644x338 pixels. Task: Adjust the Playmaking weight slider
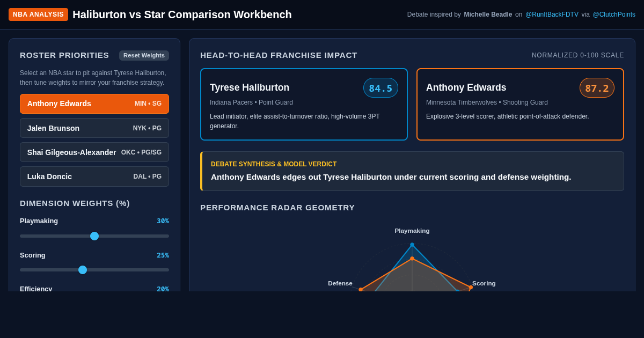[x=94, y=236]
